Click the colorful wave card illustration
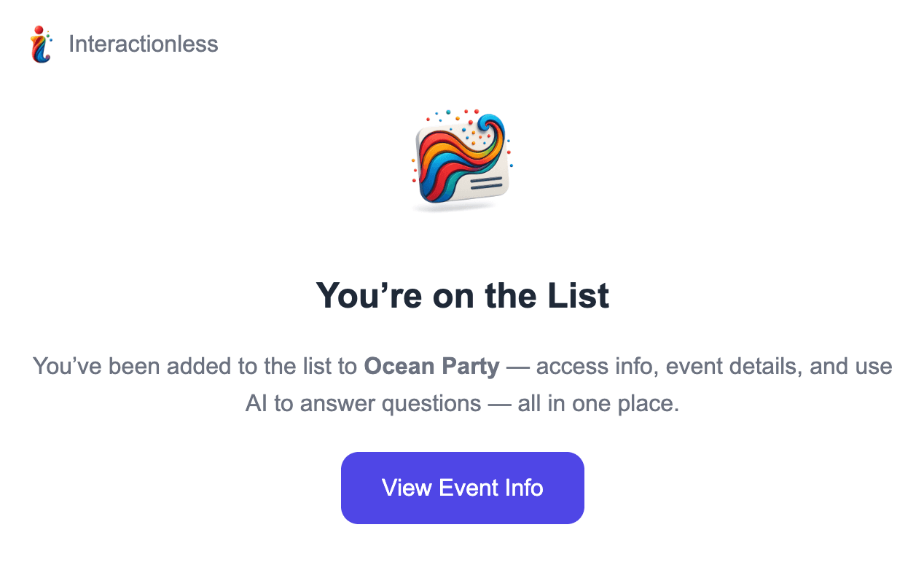Screen dimensions: 924x573 461,160
